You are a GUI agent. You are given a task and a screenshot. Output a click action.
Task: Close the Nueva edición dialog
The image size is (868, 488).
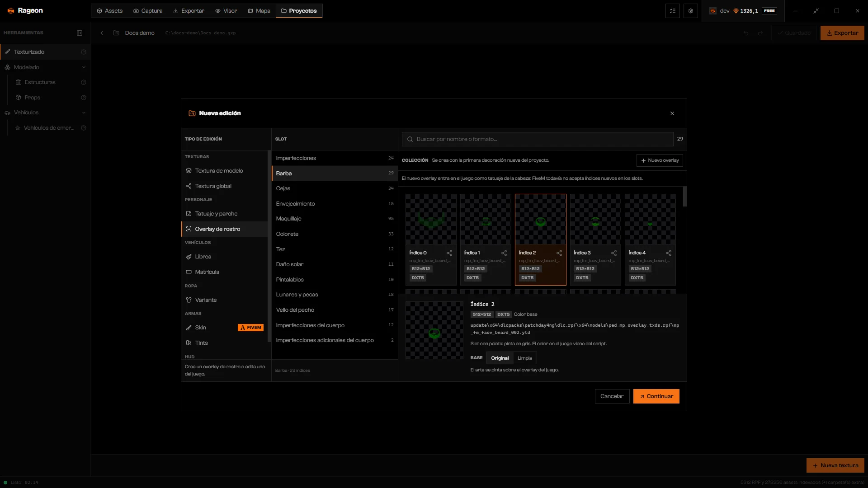tap(672, 113)
